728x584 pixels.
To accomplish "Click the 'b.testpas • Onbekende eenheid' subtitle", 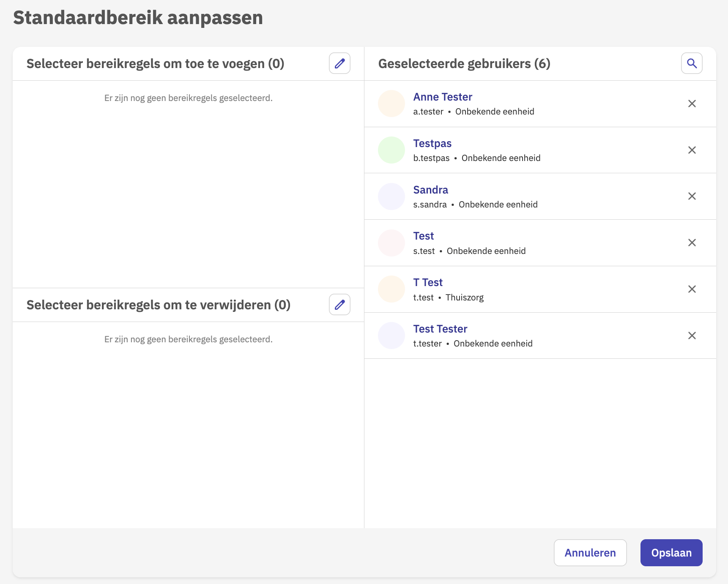I will [x=477, y=158].
